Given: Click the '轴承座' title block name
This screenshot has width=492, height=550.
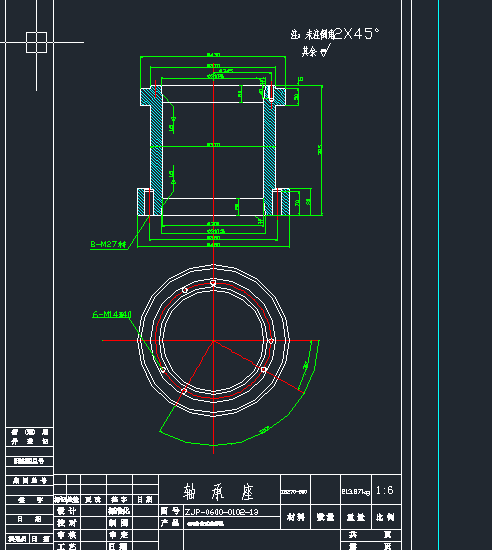Looking at the screenshot, I should click(x=218, y=492).
